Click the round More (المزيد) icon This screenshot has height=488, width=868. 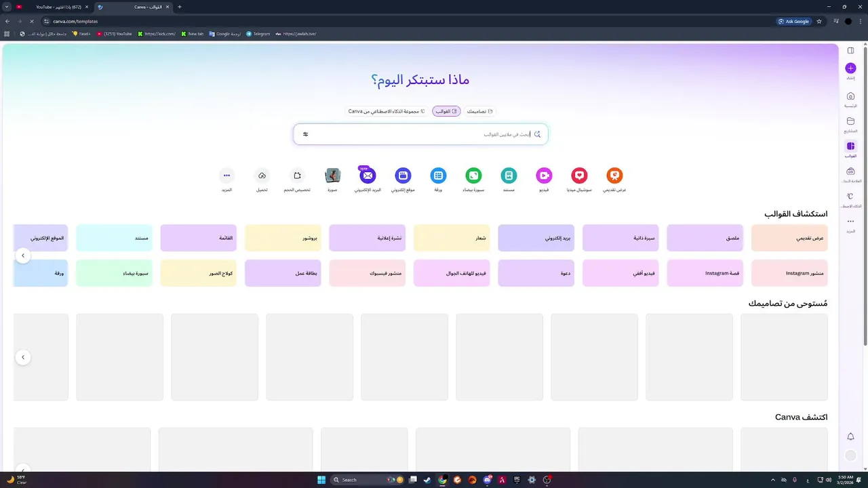226,176
